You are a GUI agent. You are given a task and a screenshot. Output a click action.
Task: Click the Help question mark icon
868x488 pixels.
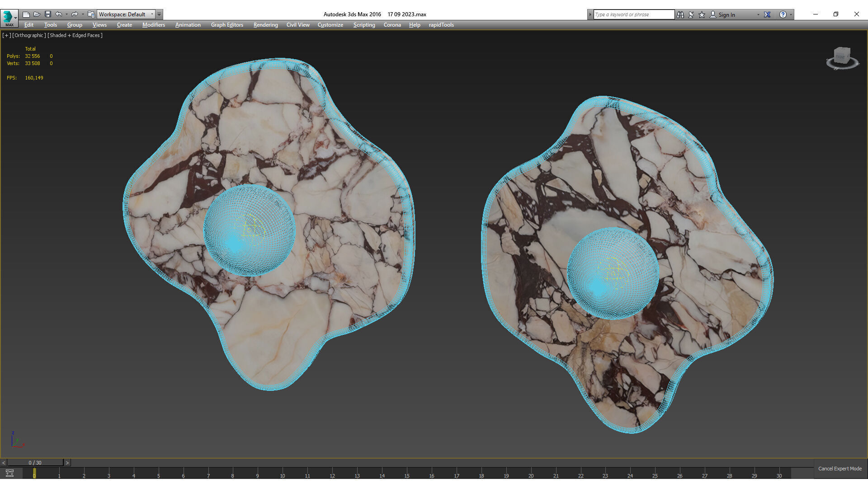(783, 14)
